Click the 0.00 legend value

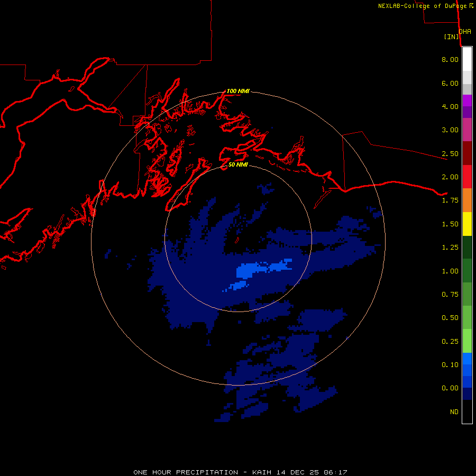click(x=450, y=388)
